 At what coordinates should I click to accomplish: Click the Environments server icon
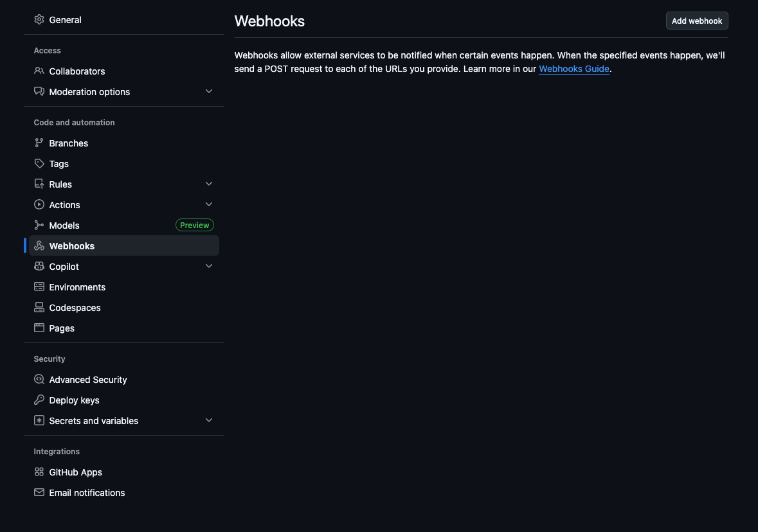[39, 287]
